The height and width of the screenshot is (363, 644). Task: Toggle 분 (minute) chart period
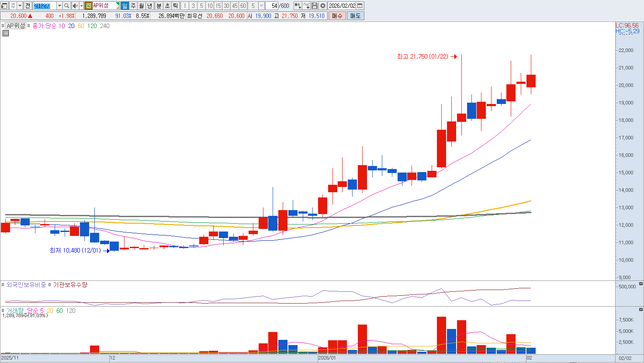coord(159,6)
